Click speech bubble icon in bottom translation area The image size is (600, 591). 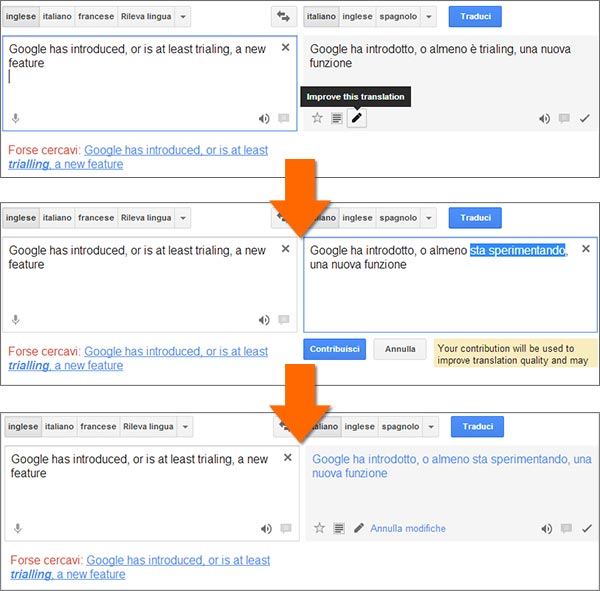click(x=566, y=528)
